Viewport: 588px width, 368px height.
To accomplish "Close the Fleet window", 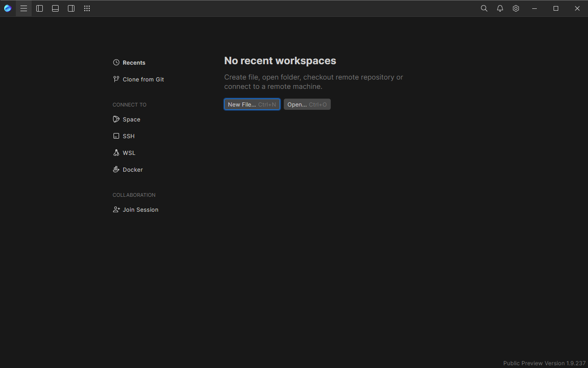I will (577, 8).
